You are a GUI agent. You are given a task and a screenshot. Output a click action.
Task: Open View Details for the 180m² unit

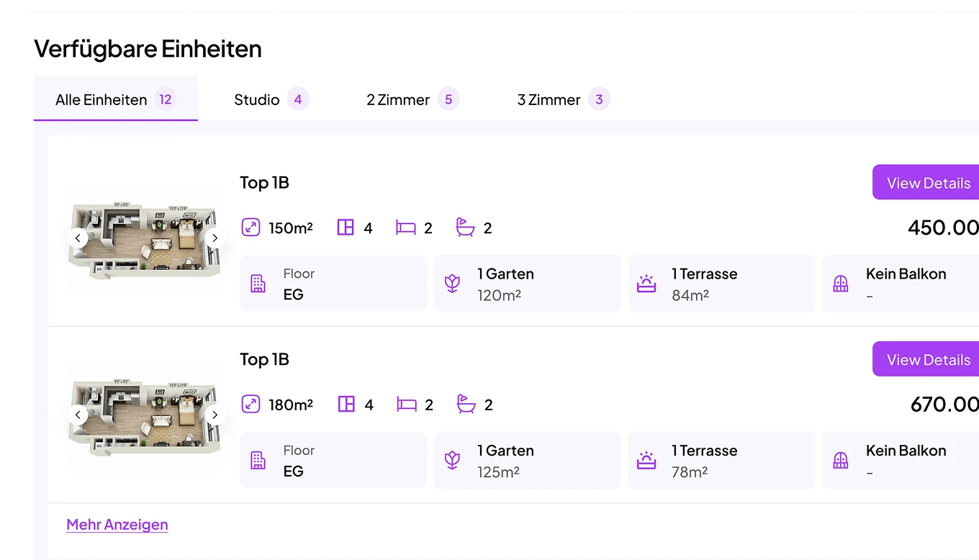(x=927, y=359)
